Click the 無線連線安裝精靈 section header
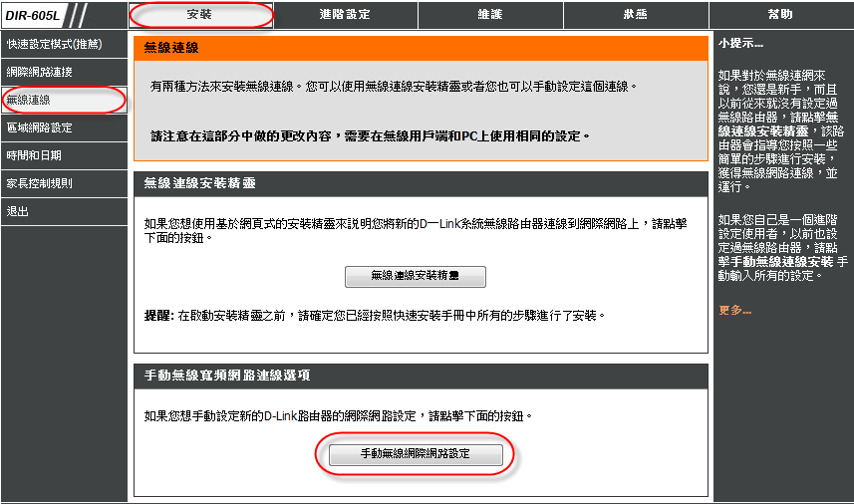The width and height of the screenshot is (854, 504). point(200,183)
